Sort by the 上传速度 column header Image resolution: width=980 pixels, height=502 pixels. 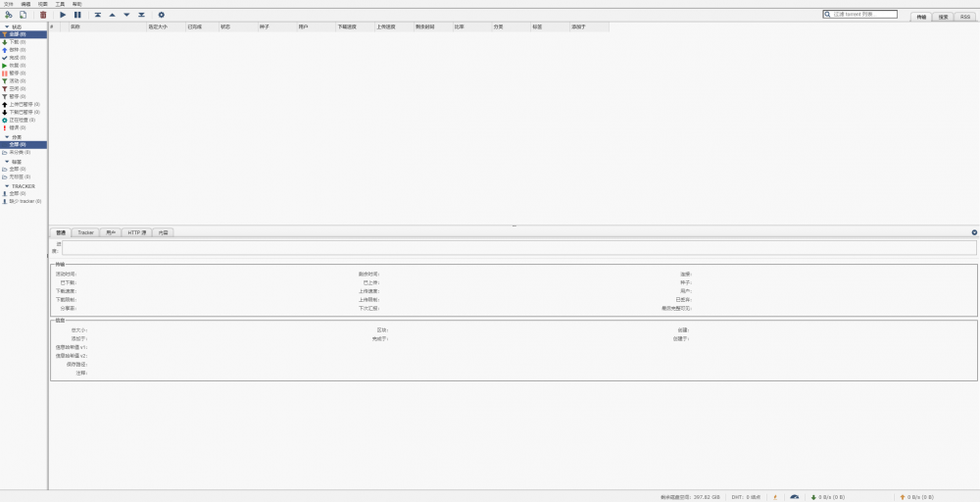click(x=394, y=26)
